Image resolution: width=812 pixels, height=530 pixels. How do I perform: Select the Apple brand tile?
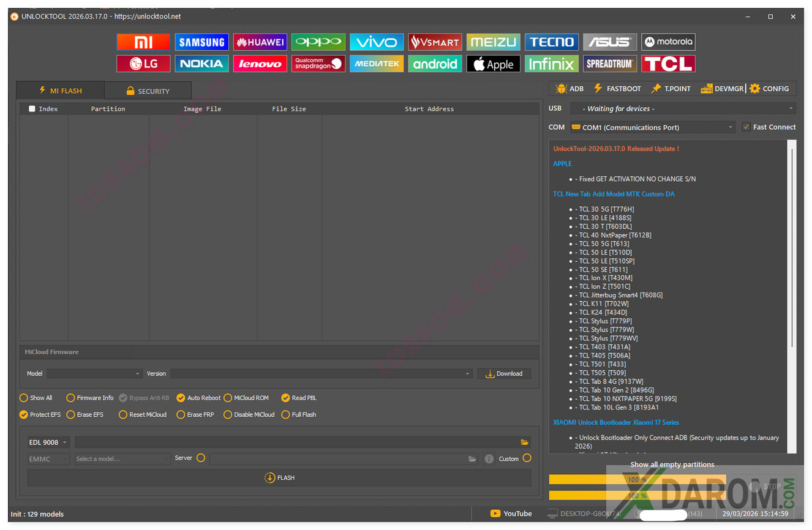pos(493,64)
